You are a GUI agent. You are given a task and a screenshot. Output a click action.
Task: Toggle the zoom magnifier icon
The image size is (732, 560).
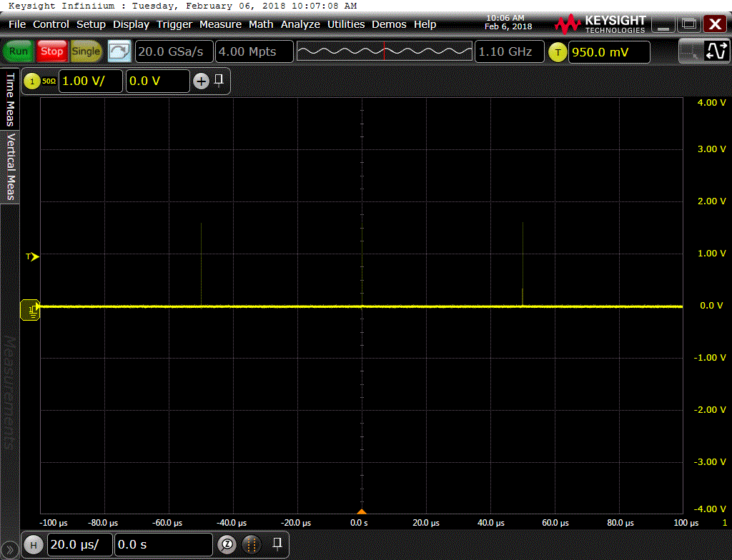pyautogui.click(x=227, y=544)
